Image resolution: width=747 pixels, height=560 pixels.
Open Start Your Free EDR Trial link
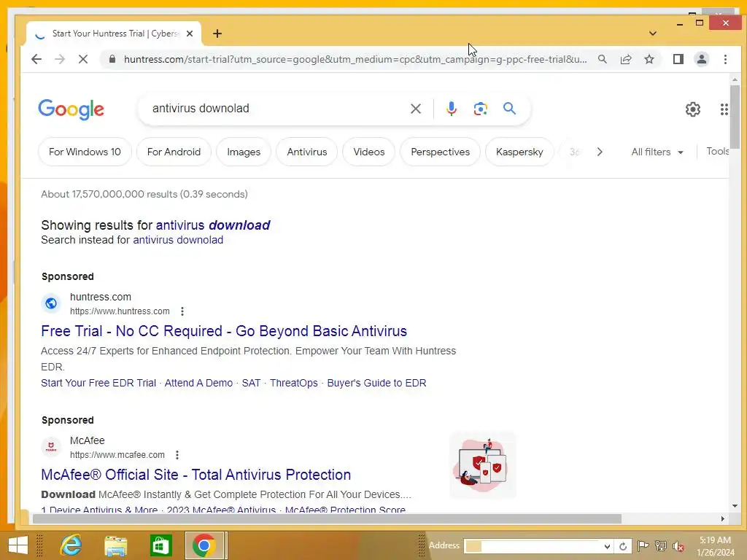(98, 383)
